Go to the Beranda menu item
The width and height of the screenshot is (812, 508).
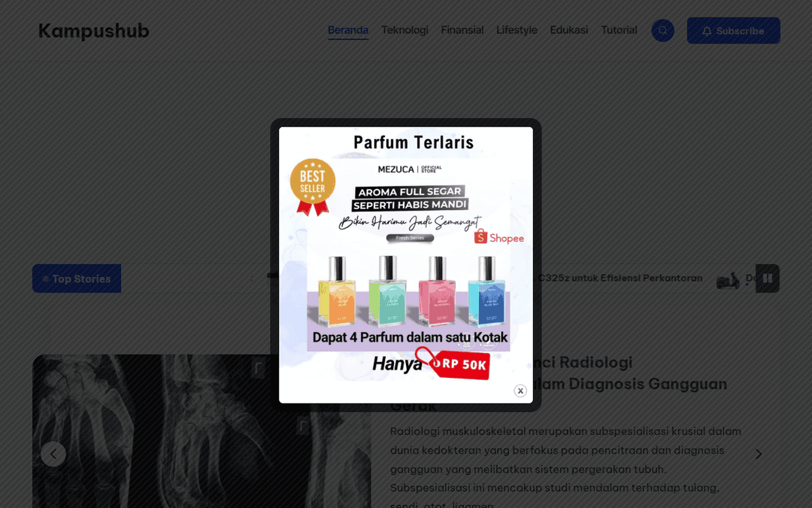click(348, 30)
